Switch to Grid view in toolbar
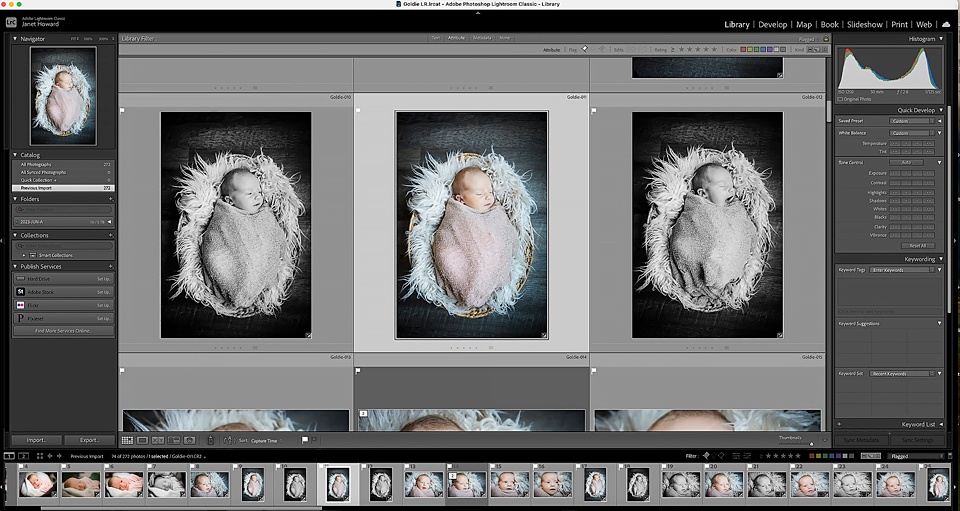 [127, 440]
